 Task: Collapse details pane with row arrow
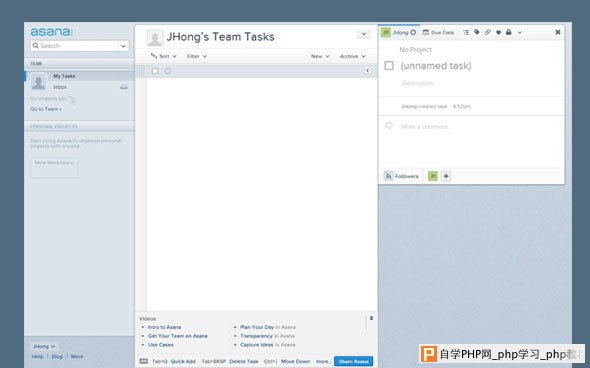click(x=368, y=71)
